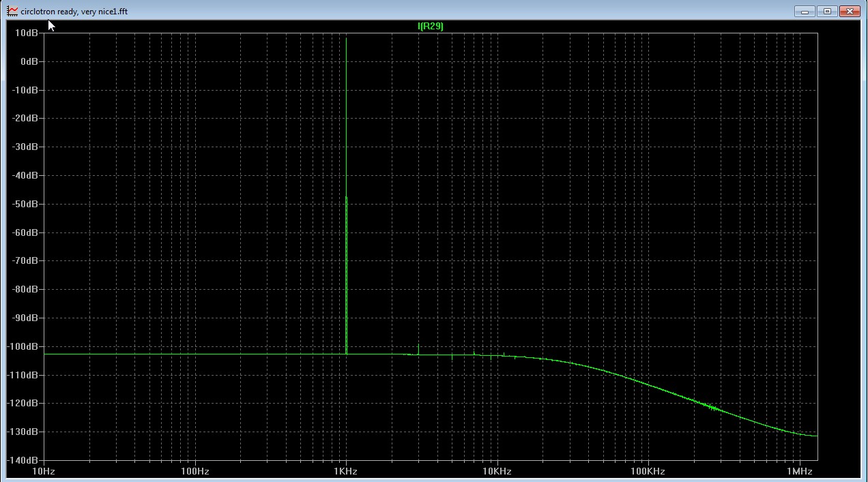Click the 0dB vertical axis label

coord(29,61)
